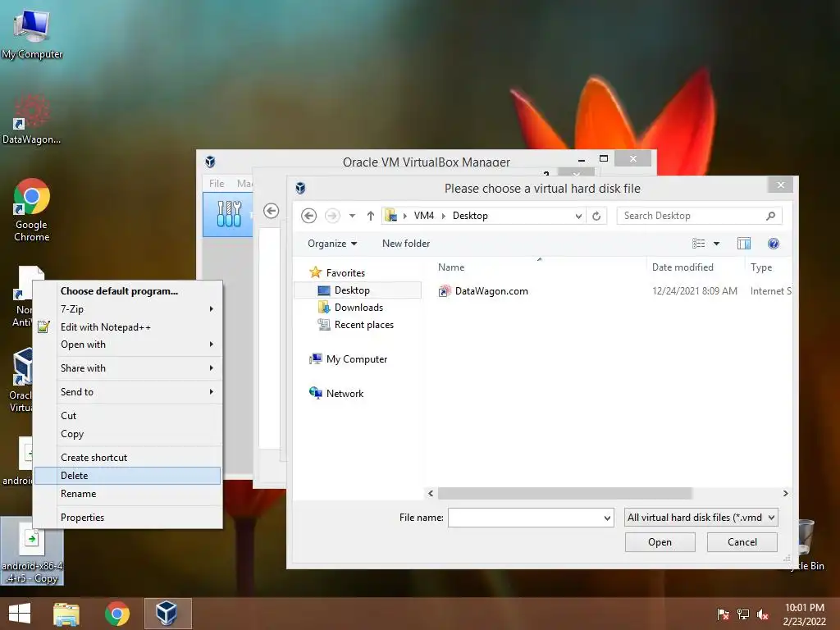840x630 pixels.
Task: Click the scroll left arrow
Action: pyautogui.click(x=431, y=493)
